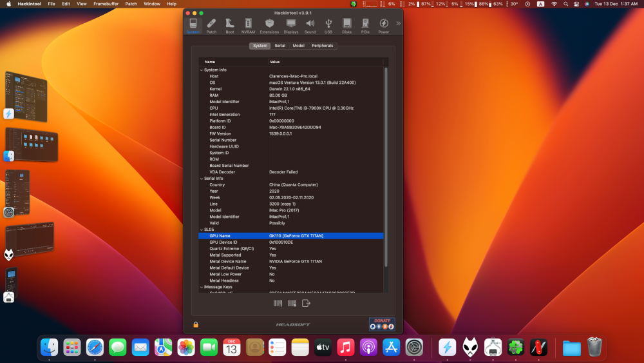Click the orange padlock icon

pyautogui.click(x=196, y=324)
